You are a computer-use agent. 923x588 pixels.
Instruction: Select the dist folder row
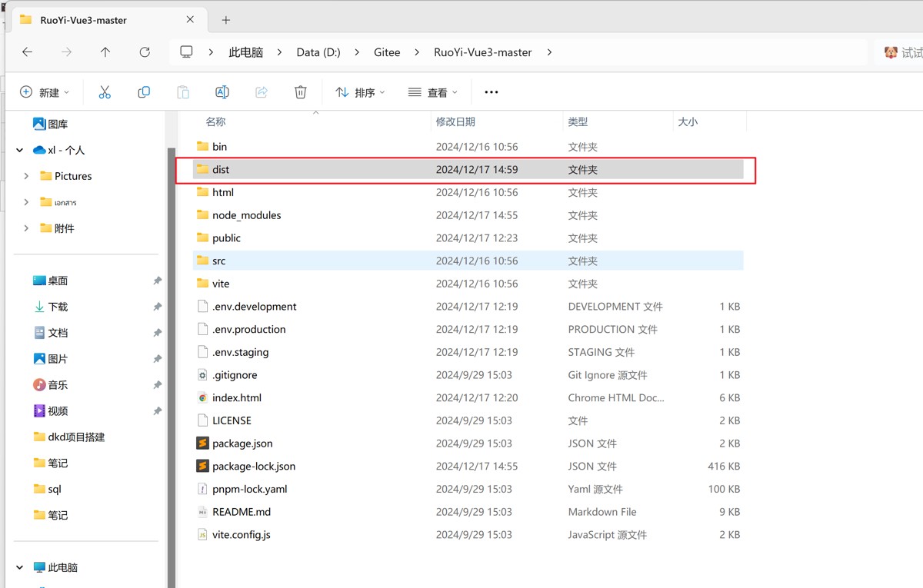click(468, 170)
